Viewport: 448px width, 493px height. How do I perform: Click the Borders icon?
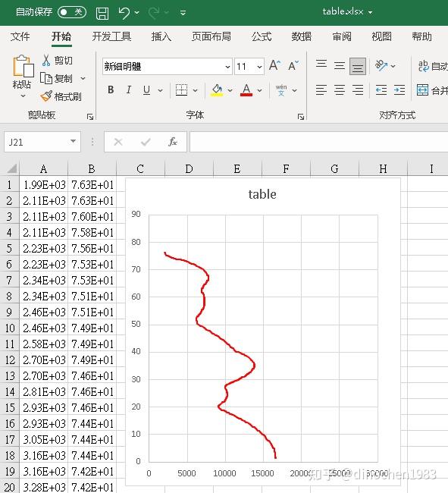pyautogui.click(x=181, y=90)
